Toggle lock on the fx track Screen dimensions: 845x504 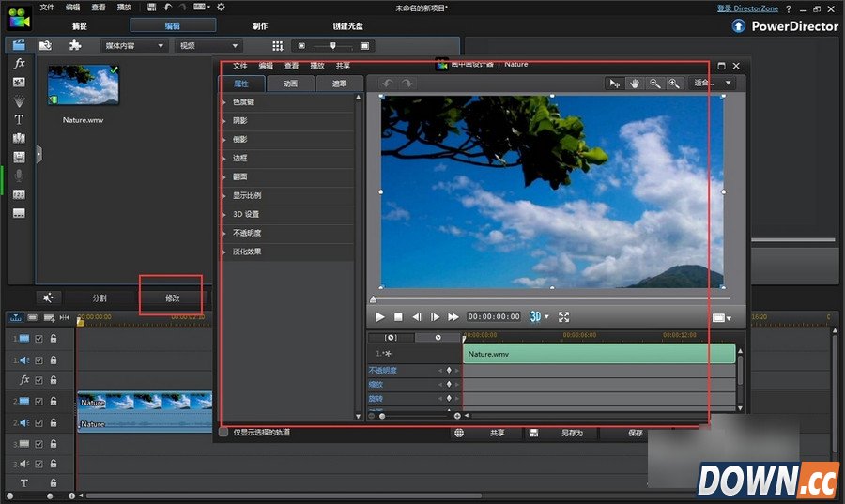(x=54, y=380)
